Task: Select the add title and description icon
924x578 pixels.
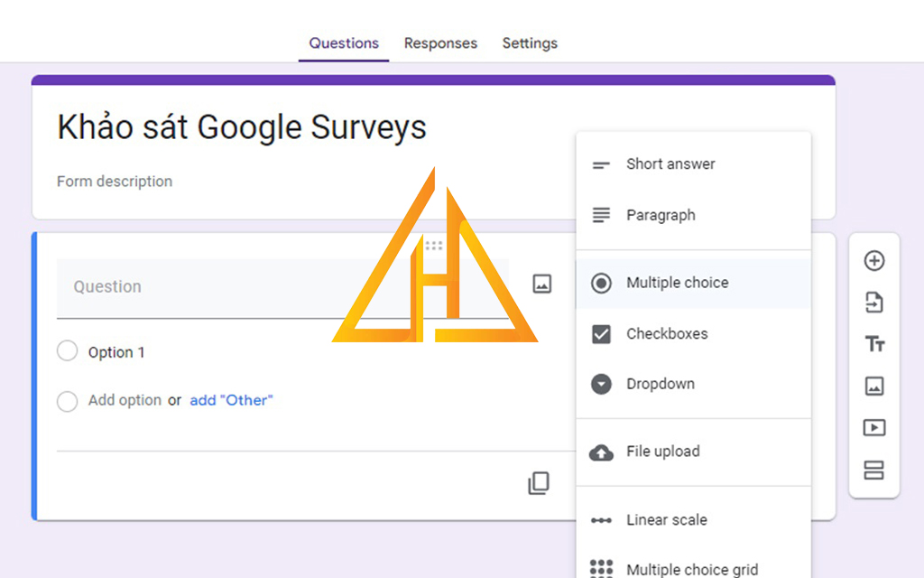Action: click(873, 344)
